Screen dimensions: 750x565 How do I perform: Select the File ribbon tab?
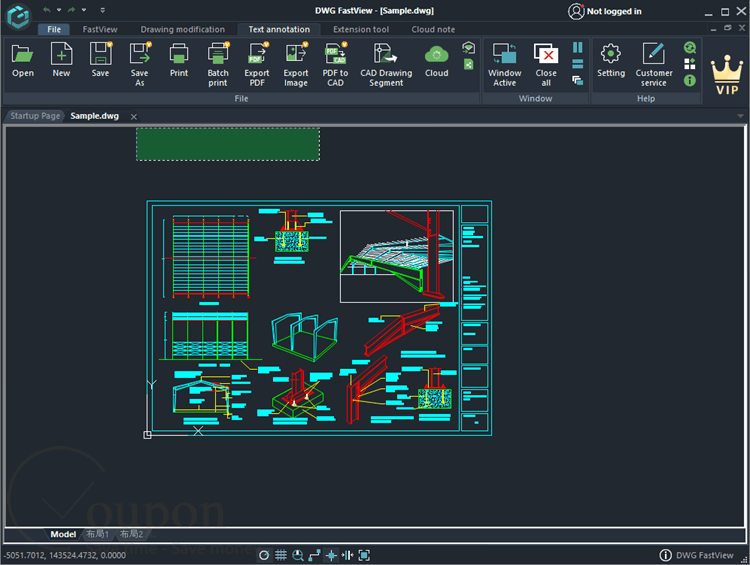pos(54,29)
